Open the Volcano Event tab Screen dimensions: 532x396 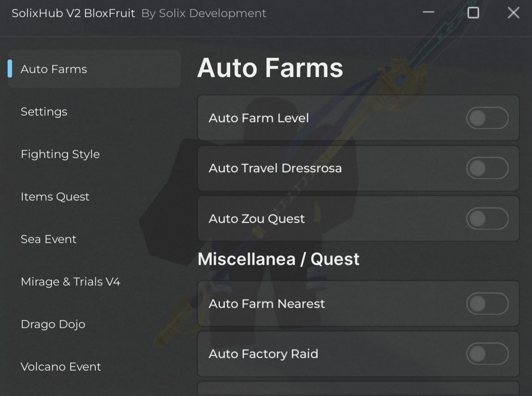(x=61, y=366)
